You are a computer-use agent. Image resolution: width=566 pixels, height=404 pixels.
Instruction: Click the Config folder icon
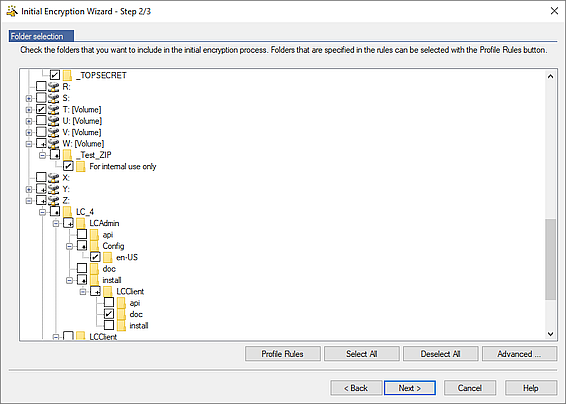pos(94,246)
